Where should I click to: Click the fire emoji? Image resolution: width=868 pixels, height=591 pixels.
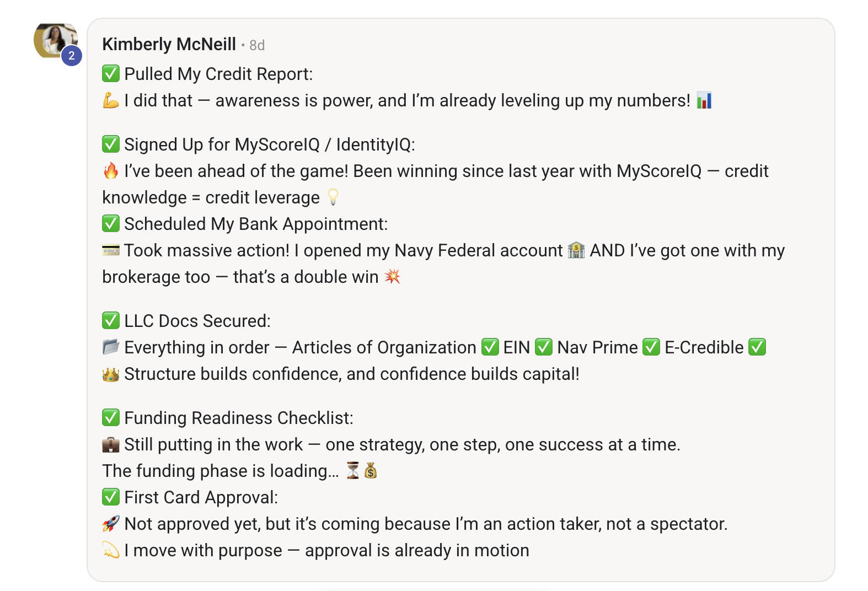(x=111, y=171)
